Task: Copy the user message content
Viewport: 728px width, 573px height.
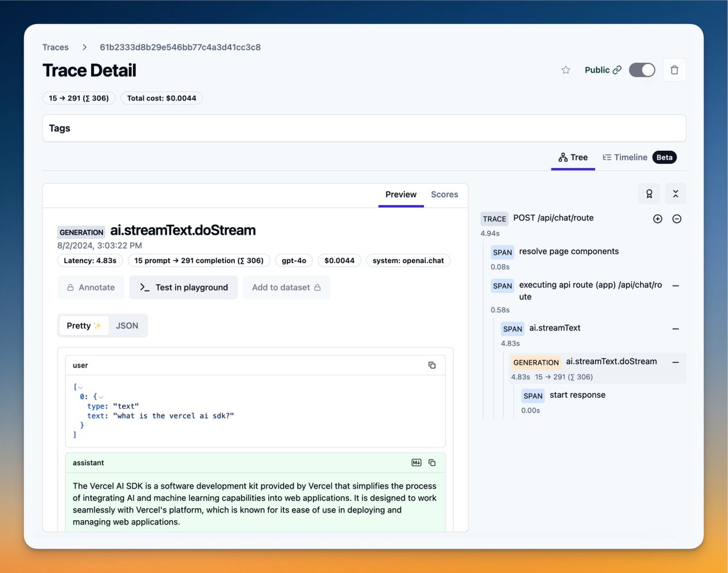Action: pyautogui.click(x=432, y=365)
